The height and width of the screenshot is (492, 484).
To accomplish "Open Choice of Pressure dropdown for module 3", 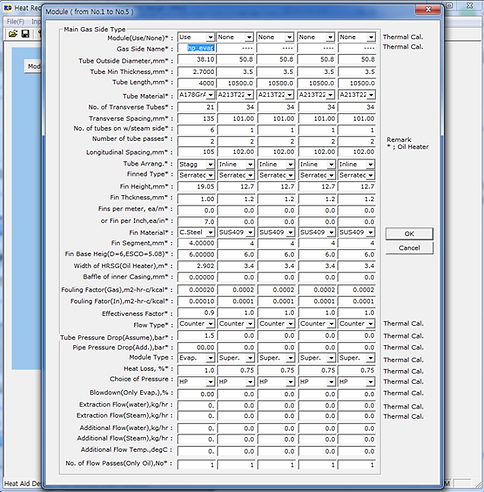I will pyautogui.click(x=290, y=382).
